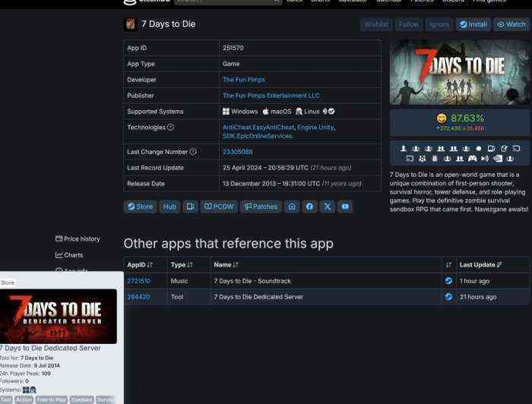Open the Engine.Unity technology link
532x404 pixels.
click(315, 128)
